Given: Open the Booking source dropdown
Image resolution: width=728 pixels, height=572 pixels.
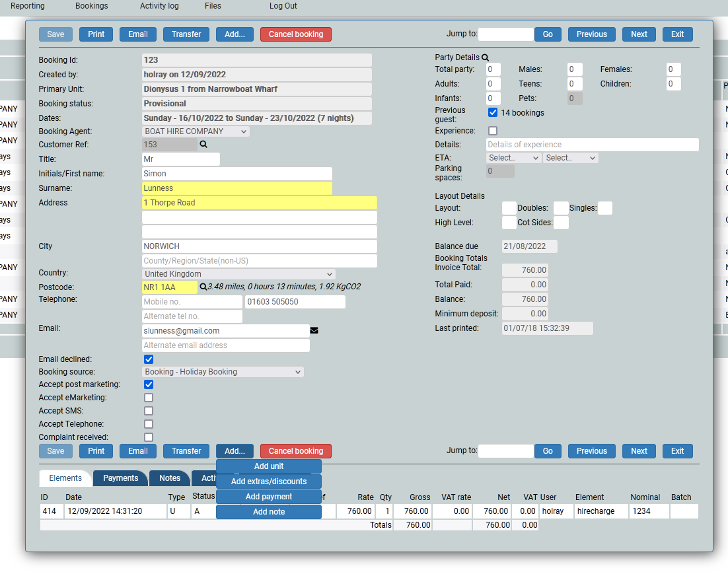Looking at the screenshot, I should (223, 372).
